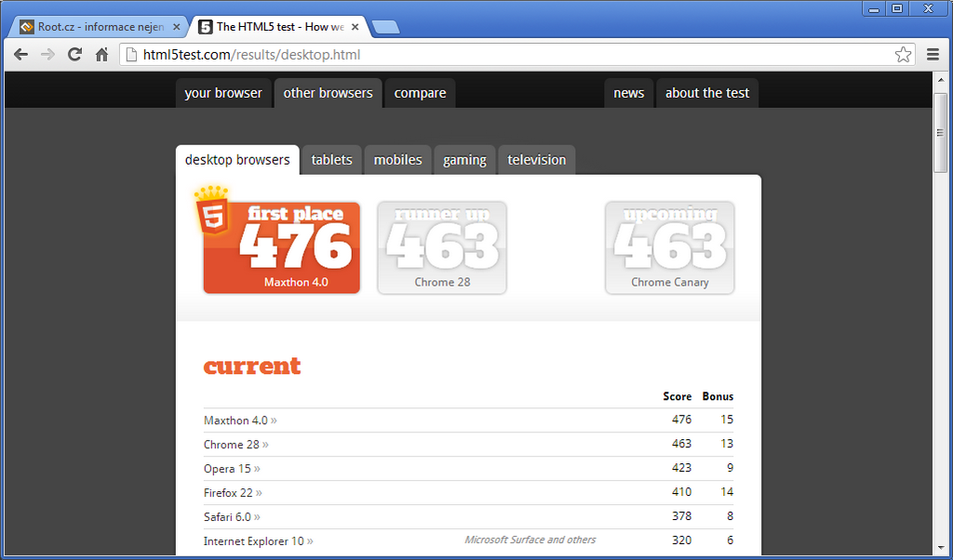Open the Maxthon 4.0 results link

[x=240, y=420]
